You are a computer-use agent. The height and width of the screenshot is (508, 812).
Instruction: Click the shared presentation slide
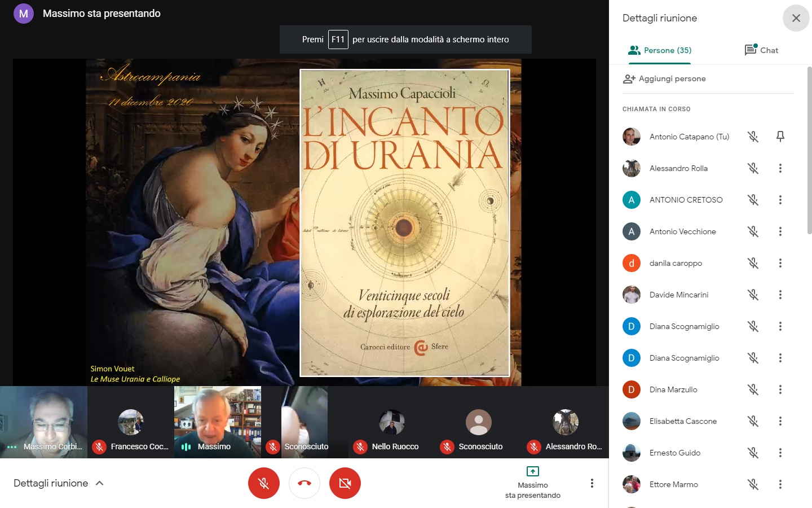304,222
